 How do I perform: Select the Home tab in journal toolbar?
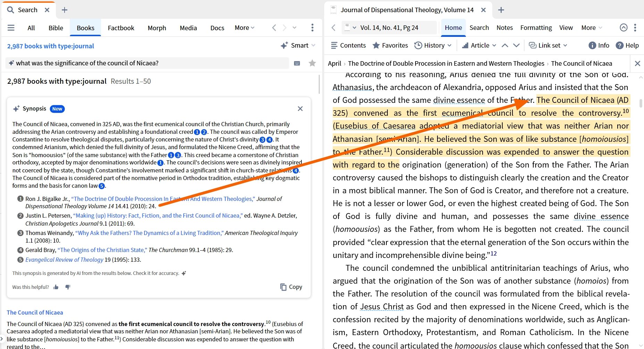click(453, 27)
